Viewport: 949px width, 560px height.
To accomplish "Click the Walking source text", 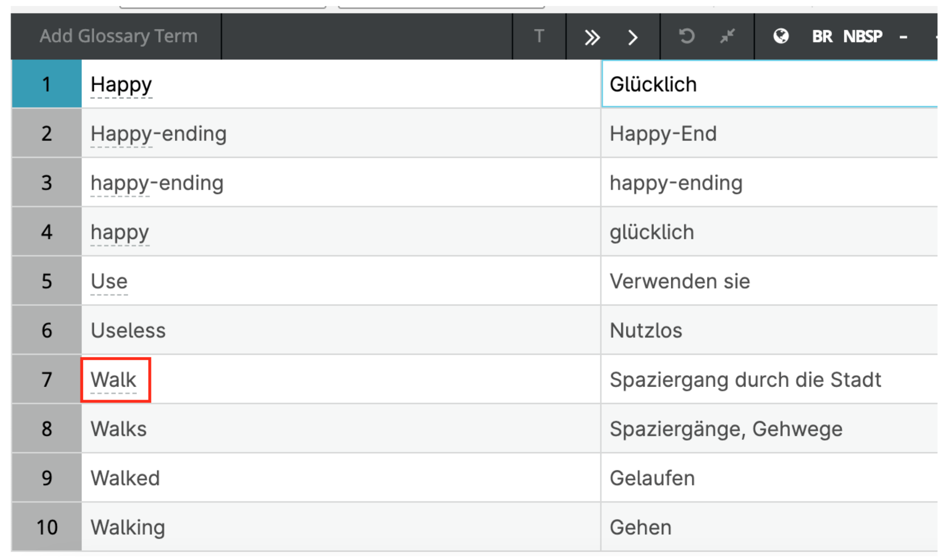I will pyautogui.click(x=128, y=528).
